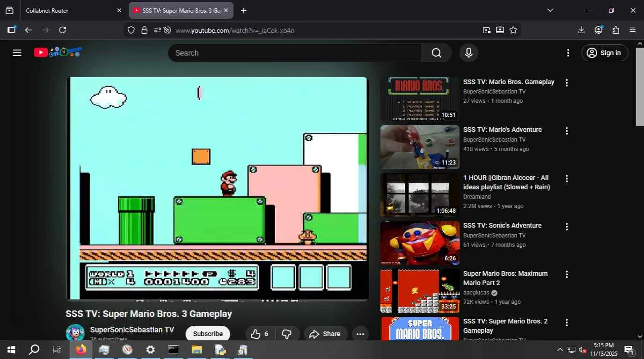
Task: Bookmark this page with the star
Action: coord(513,30)
